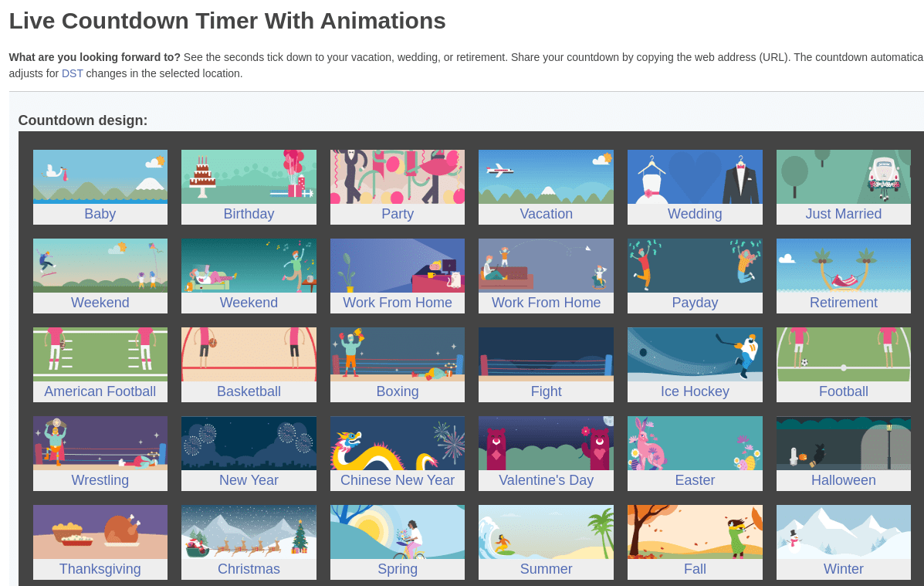The height and width of the screenshot is (586, 924).
Task: Select the Basketball countdown design
Action: [x=249, y=364]
